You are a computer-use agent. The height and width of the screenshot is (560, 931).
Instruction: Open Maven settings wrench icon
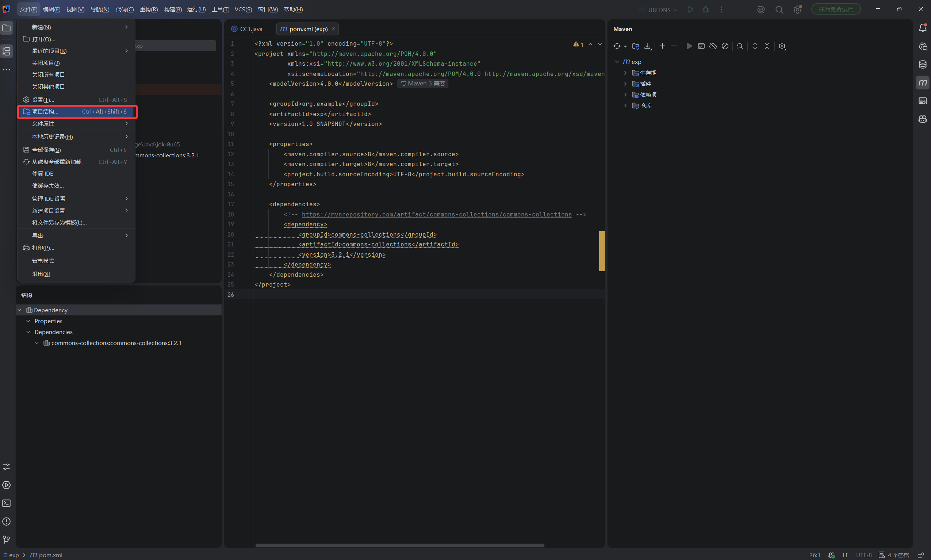pyautogui.click(x=782, y=46)
